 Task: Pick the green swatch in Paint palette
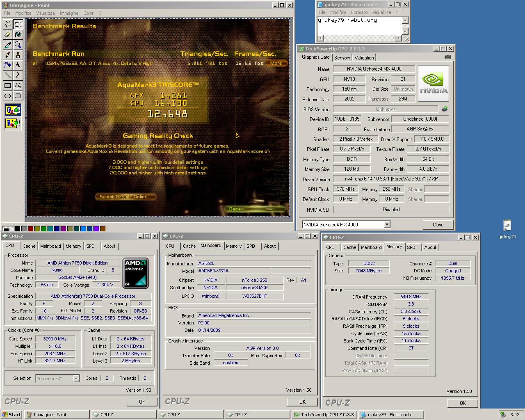click(43, 228)
